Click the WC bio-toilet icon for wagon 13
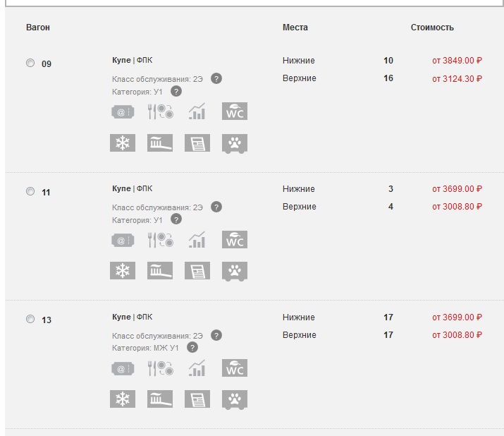This screenshot has width=504, height=436. (235, 368)
